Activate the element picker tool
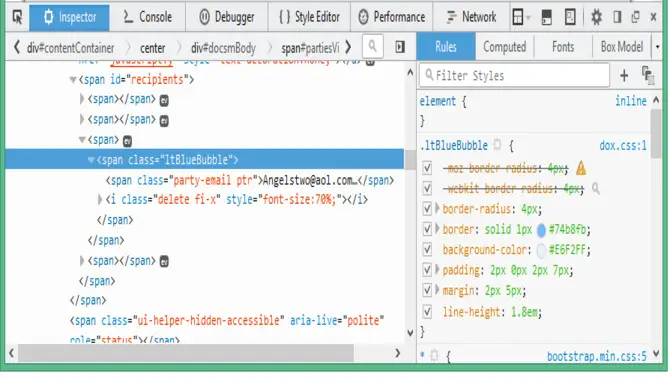The image size is (670, 380). (18, 17)
